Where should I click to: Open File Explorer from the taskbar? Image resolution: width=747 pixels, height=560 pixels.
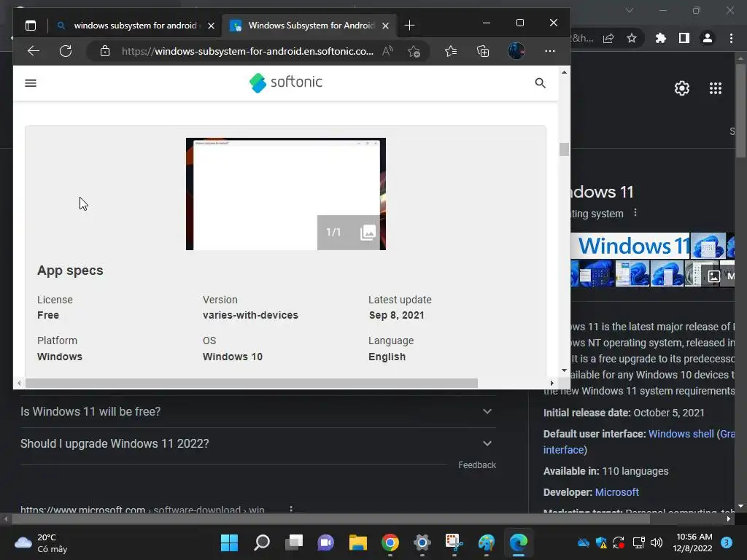(357, 542)
